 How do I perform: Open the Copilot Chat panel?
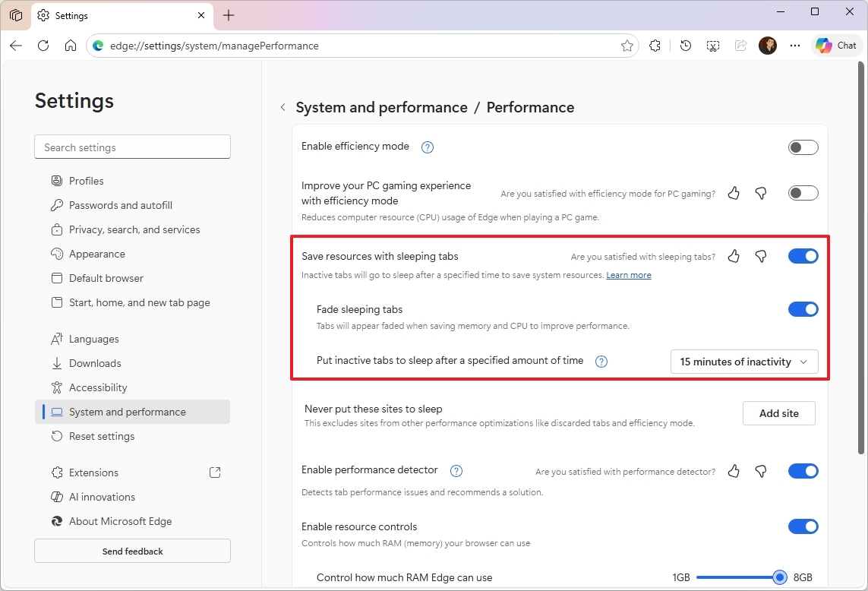(x=836, y=45)
